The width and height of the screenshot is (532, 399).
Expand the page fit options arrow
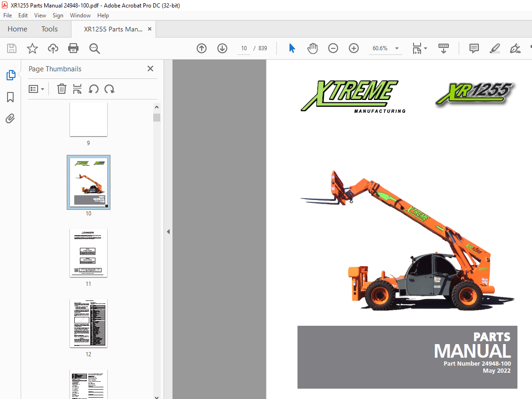[425, 48]
